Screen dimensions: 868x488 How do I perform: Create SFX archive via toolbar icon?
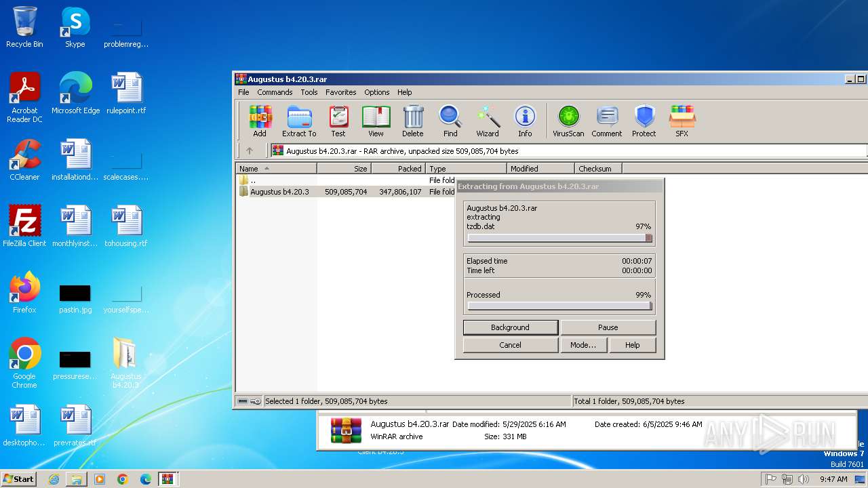tap(682, 121)
